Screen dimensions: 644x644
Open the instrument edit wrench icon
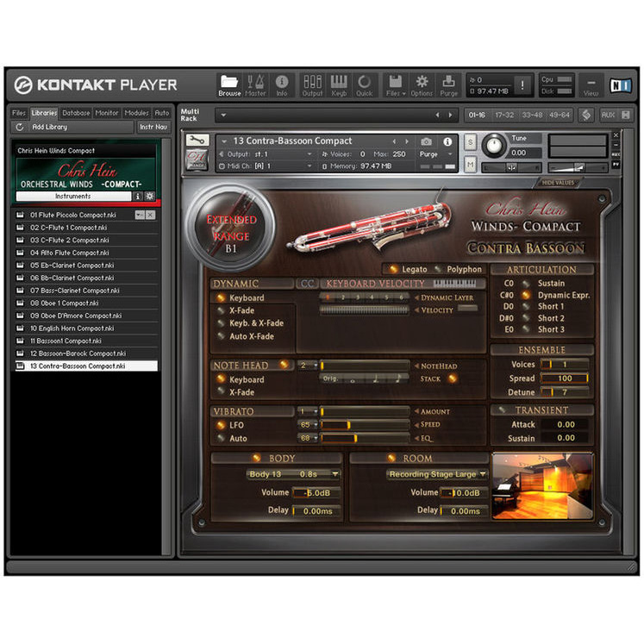pyautogui.click(x=197, y=141)
